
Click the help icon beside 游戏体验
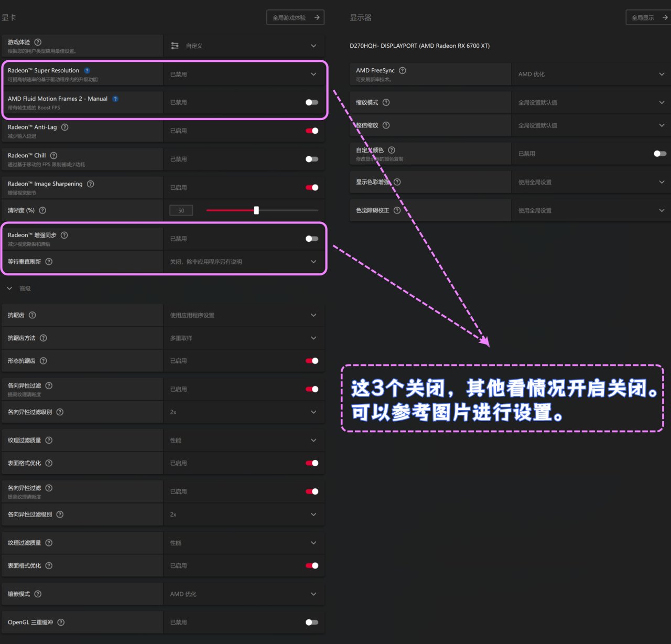point(38,42)
